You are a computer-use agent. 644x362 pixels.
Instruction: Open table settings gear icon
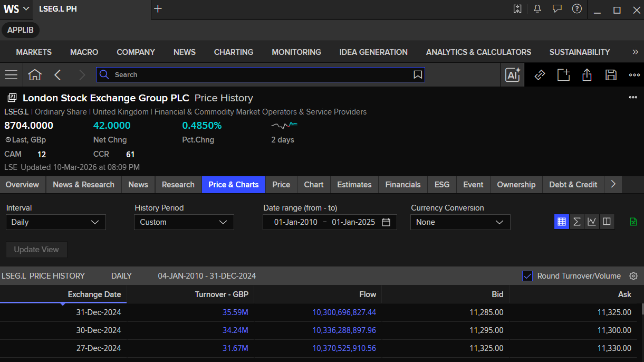tap(633, 276)
